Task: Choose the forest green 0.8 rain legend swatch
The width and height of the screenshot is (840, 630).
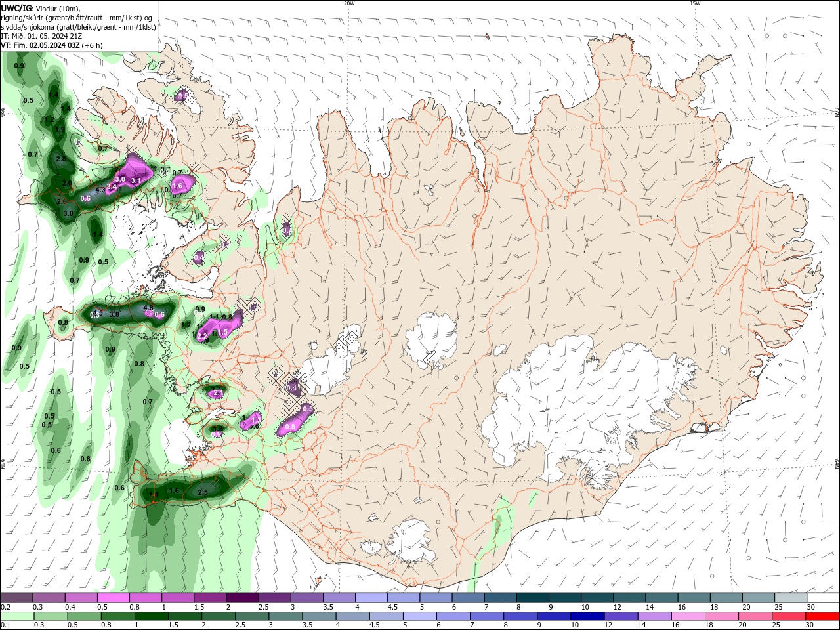Action: click(x=119, y=616)
